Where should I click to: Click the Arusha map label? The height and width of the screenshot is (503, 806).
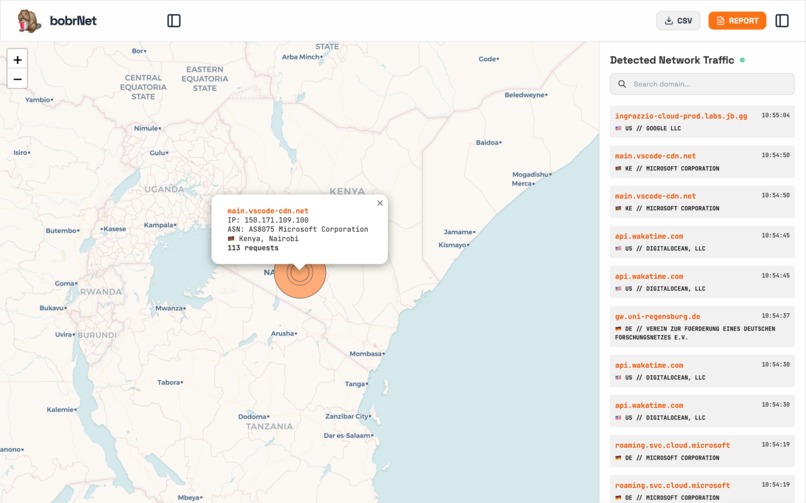point(283,333)
